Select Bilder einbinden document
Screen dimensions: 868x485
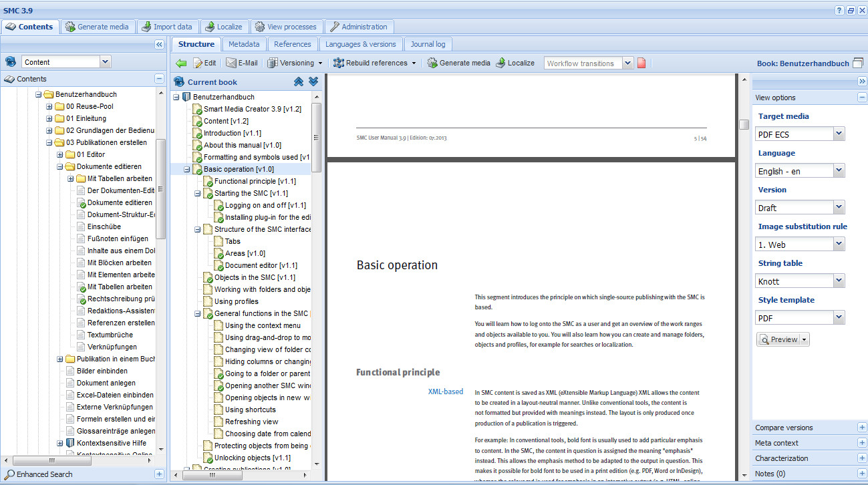pos(102,371)
